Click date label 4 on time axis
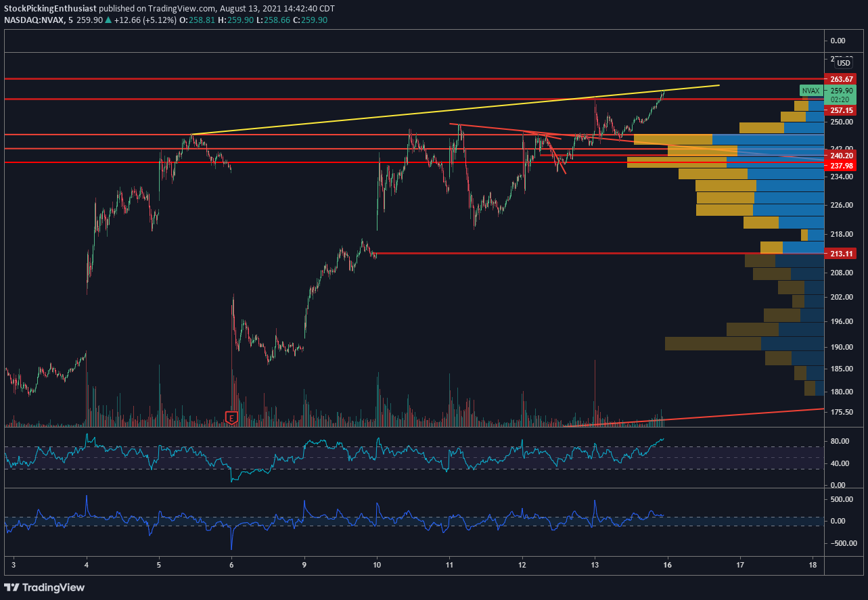This screenshot has height=600, width=868. (x=87, y=564)
